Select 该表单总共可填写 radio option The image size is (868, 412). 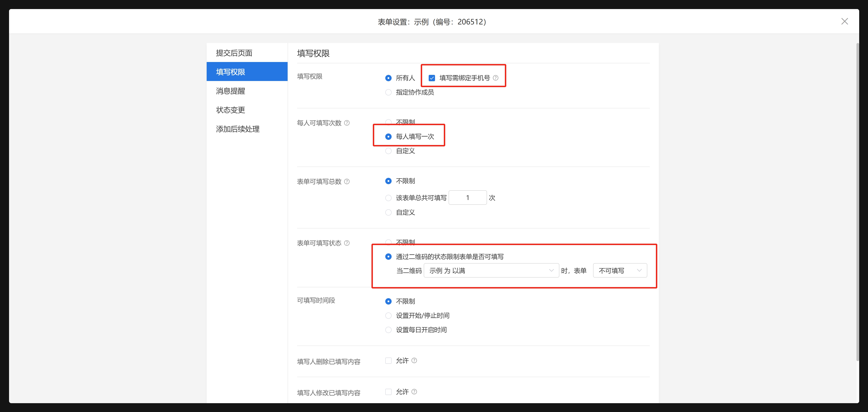point(388,198)
